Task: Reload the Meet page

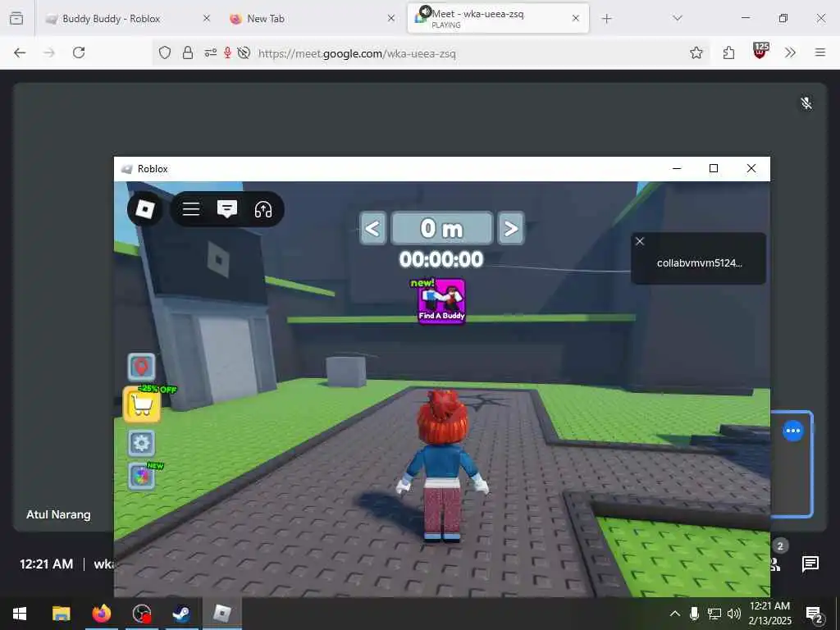Action: click(x=79, y=52)
